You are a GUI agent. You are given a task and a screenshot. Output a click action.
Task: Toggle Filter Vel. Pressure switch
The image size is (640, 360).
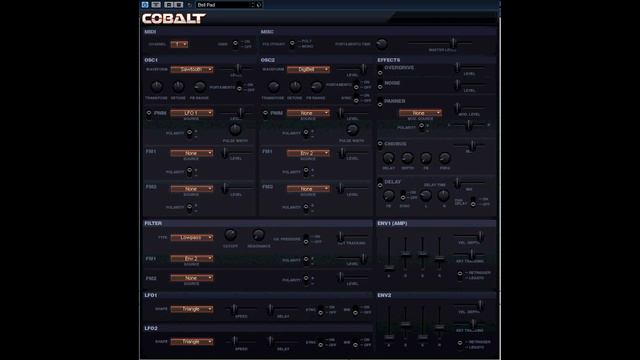306,239
